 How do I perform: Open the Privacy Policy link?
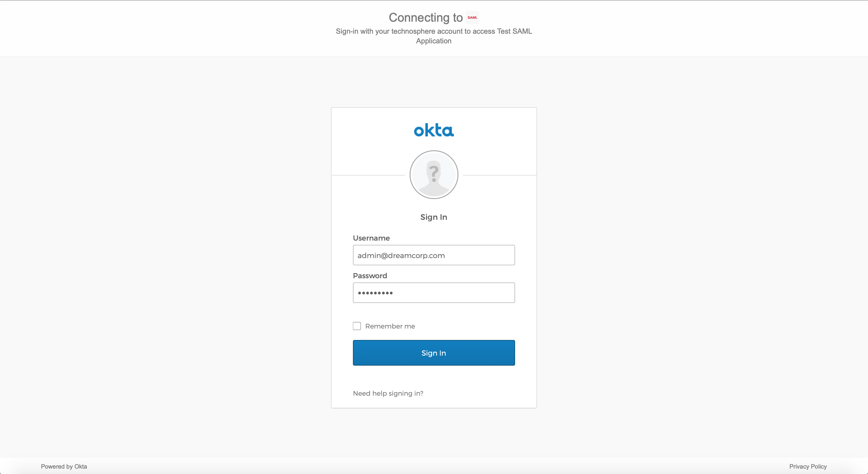[x=808, y=466]
